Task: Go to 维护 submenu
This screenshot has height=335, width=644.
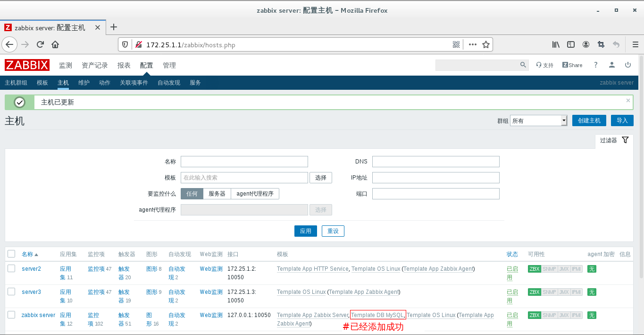Action: click(x=84, y=83)
